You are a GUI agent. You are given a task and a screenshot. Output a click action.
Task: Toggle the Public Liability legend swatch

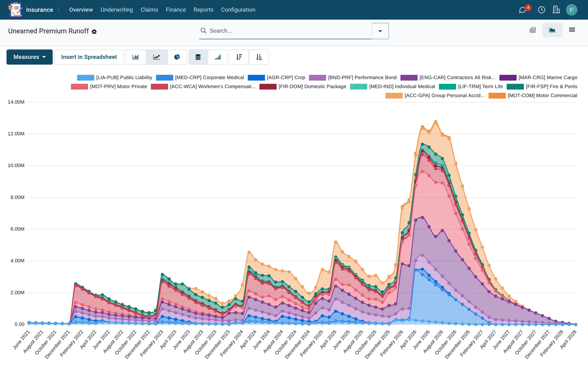85,78
